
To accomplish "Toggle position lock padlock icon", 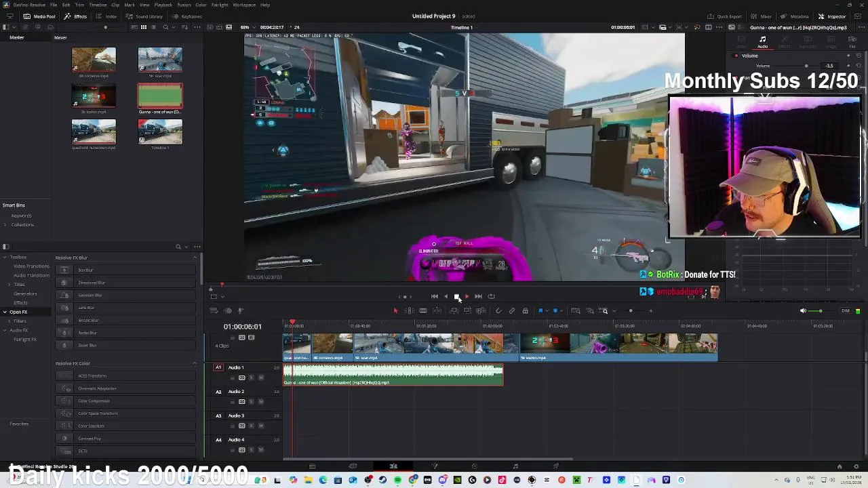I will 525,311.
